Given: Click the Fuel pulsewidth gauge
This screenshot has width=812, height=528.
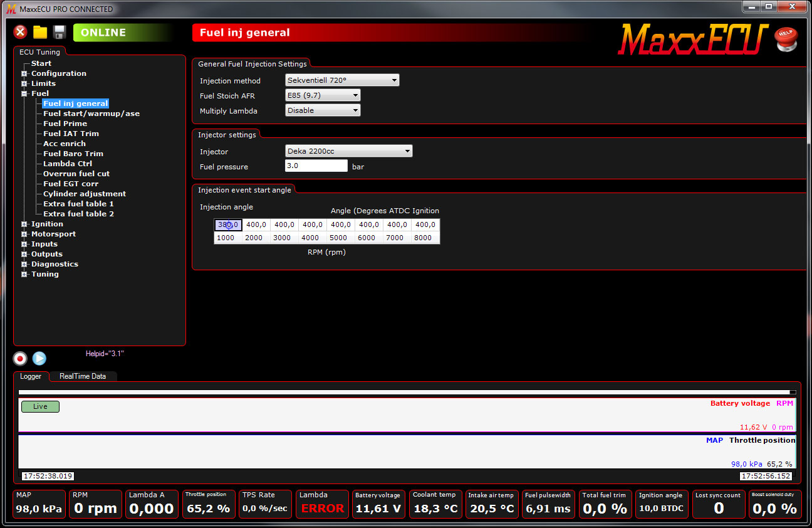Looking at the screenshot, I should (x=548, y=504).
